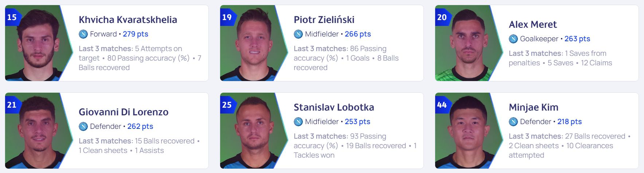
Task: Click Napoli club icon on Lobotka's card
Action: pos(298,122)
